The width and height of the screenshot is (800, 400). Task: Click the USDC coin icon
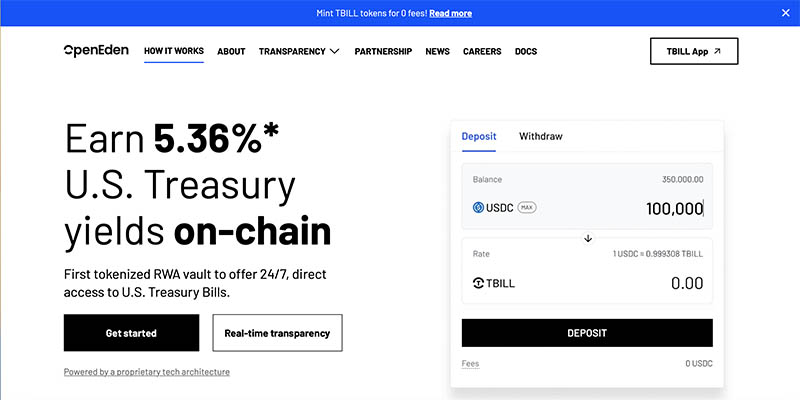pos(478,208)
